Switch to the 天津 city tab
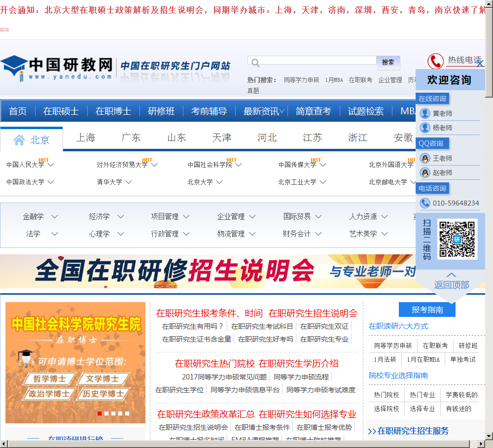The image size is (493, 448). pos(222,138)
